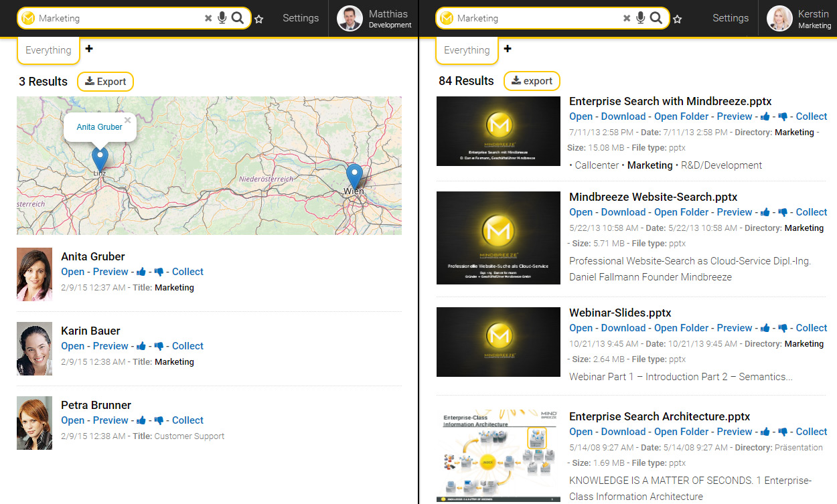
Task: Close the Anita Gruber map popup
Action: [127, 120]
